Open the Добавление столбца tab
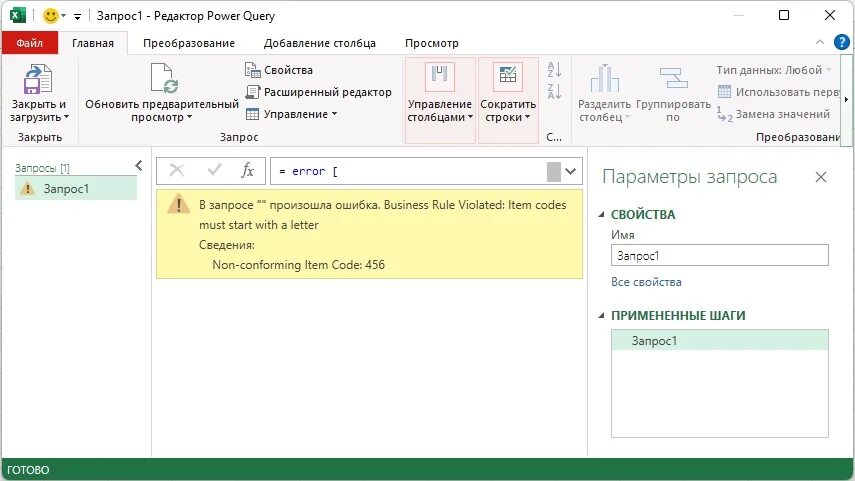 320,43
